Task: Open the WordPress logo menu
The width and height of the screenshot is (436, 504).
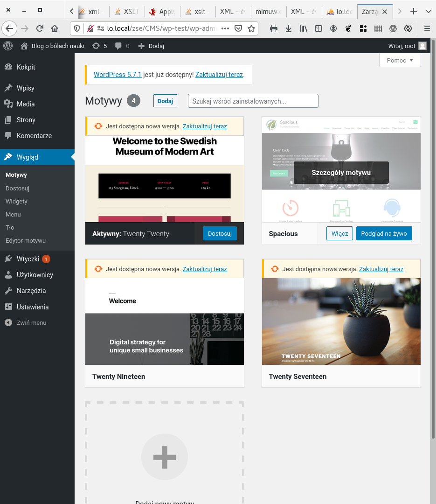Action: (8, 46)
